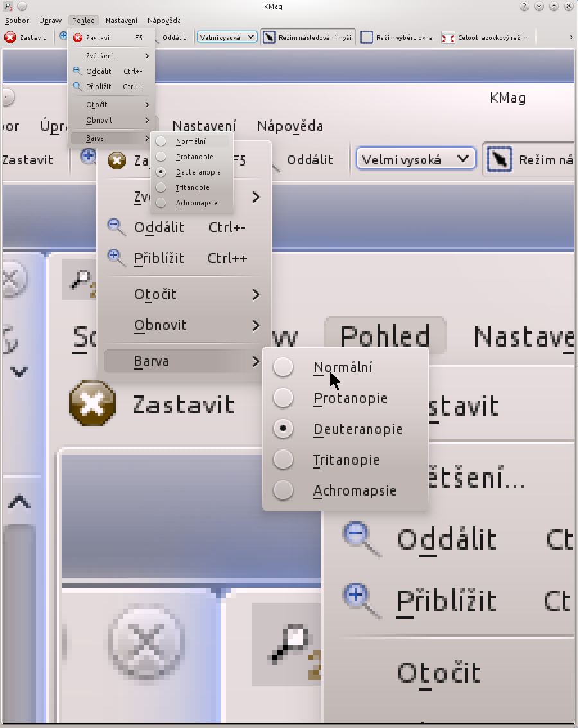
Task: Select Tritanopie radio in the unmagnified Barva submenu
Action: (x=192, y=187)
